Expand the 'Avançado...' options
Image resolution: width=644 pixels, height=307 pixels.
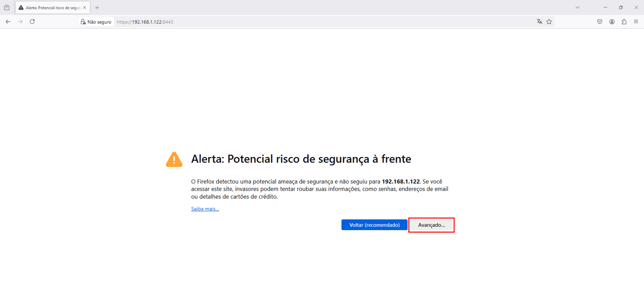coord(431,225)
